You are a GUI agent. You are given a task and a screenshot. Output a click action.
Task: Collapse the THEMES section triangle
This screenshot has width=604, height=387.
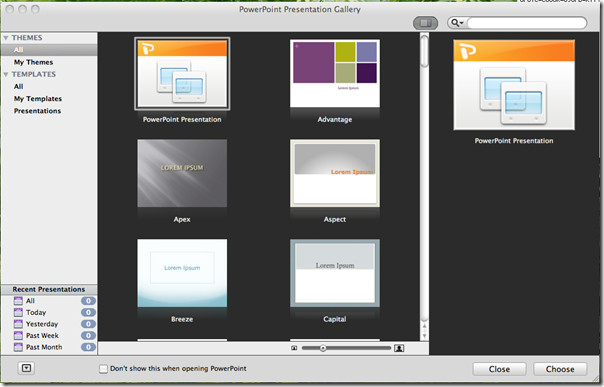6,38
